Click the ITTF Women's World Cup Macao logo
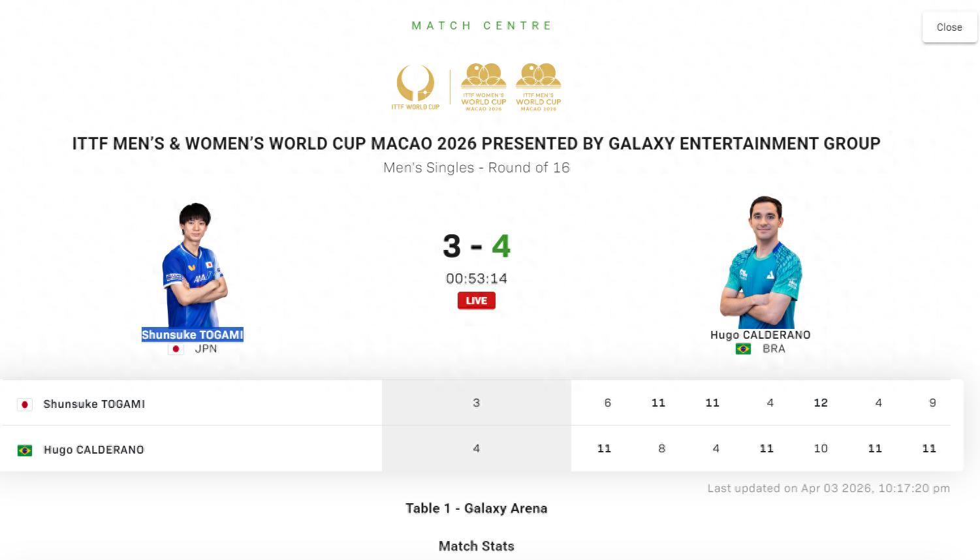The image size is (980, 560). (x=483, y=87)
